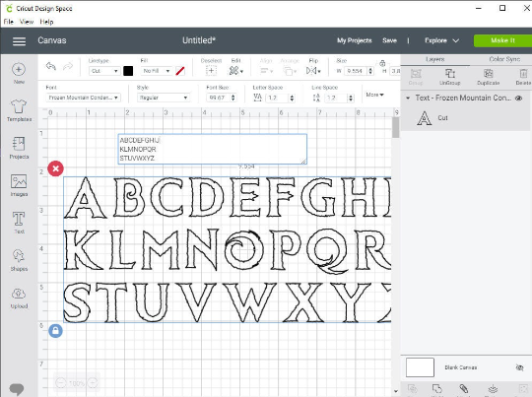Open the File menu
Screen dimensions: 532x397
point(9,22)
